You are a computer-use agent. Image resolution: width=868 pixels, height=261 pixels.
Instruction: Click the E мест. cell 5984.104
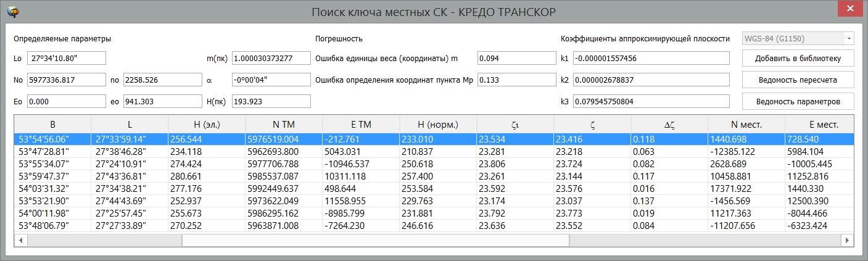pyautogui.click(x=819, y=151)
